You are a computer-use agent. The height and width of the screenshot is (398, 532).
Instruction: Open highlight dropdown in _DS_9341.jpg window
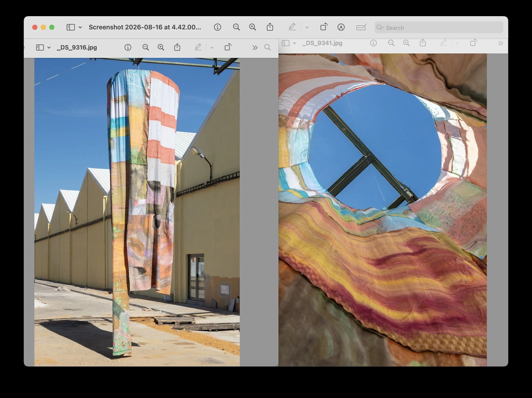(458, 43)
